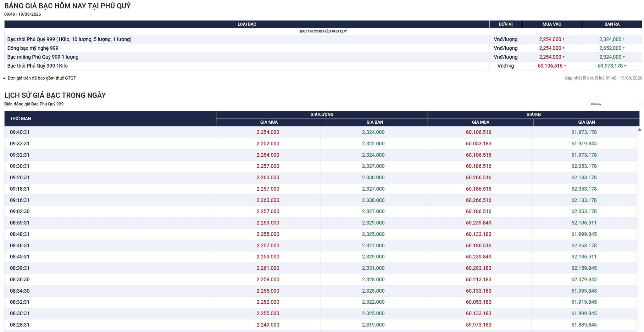Click per-kg buy price "59.973.183"
The height and width of the screenshot is (332, 644).
point(479,325)
